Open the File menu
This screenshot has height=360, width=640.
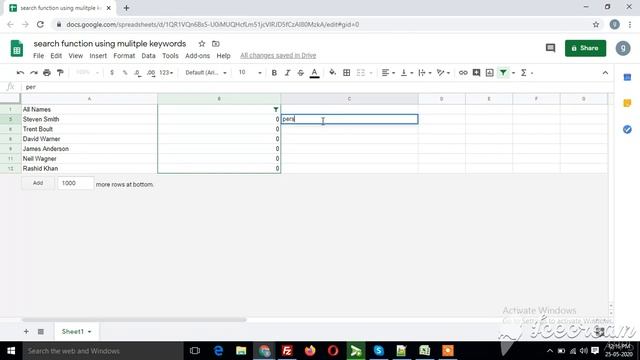point(38,56)
